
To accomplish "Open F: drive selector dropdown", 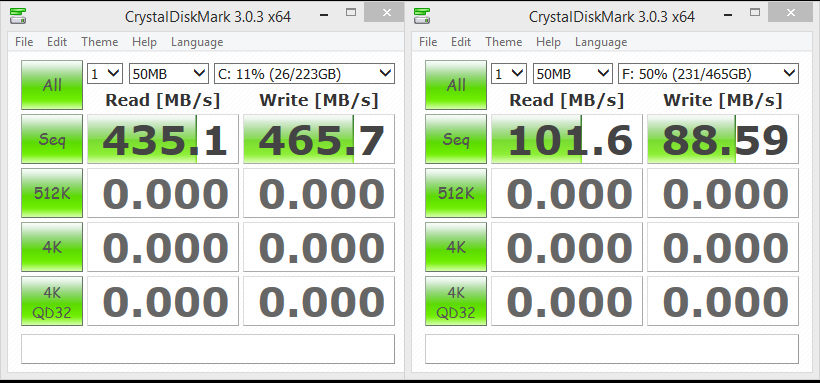I will pos(708,74).
